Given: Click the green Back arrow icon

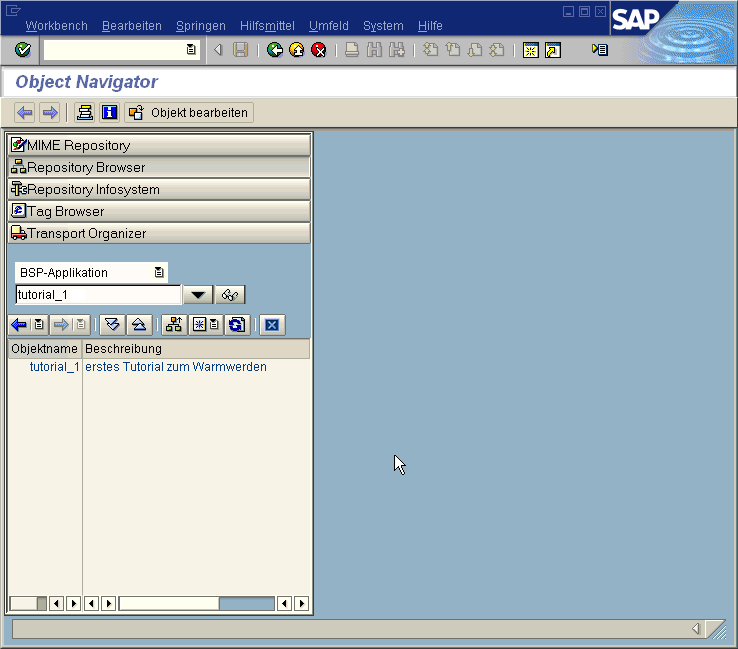Looking at the screenshot, I should coord(275,50).
